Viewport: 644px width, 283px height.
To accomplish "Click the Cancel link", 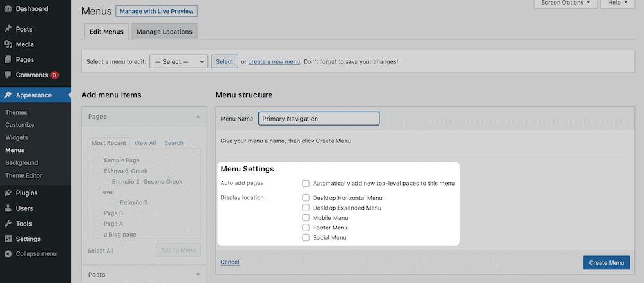I will click(229, 262).
